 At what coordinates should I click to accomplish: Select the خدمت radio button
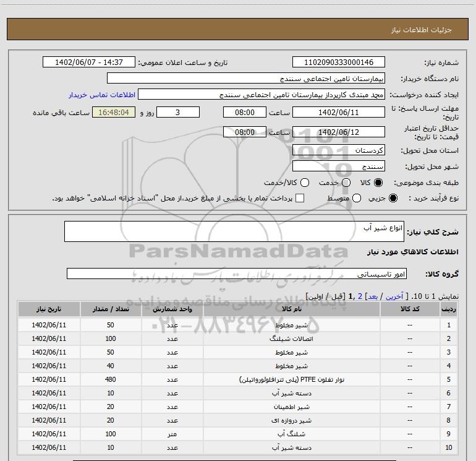346,183
